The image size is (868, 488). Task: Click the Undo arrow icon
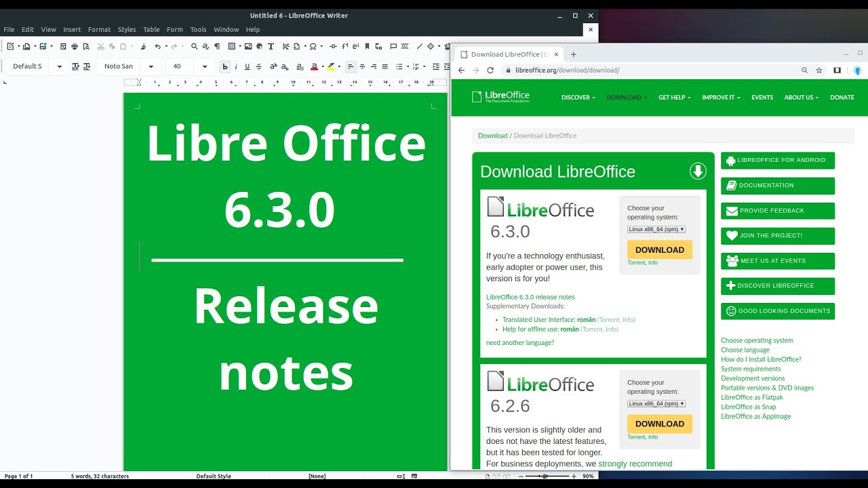[x=158, y=47]
